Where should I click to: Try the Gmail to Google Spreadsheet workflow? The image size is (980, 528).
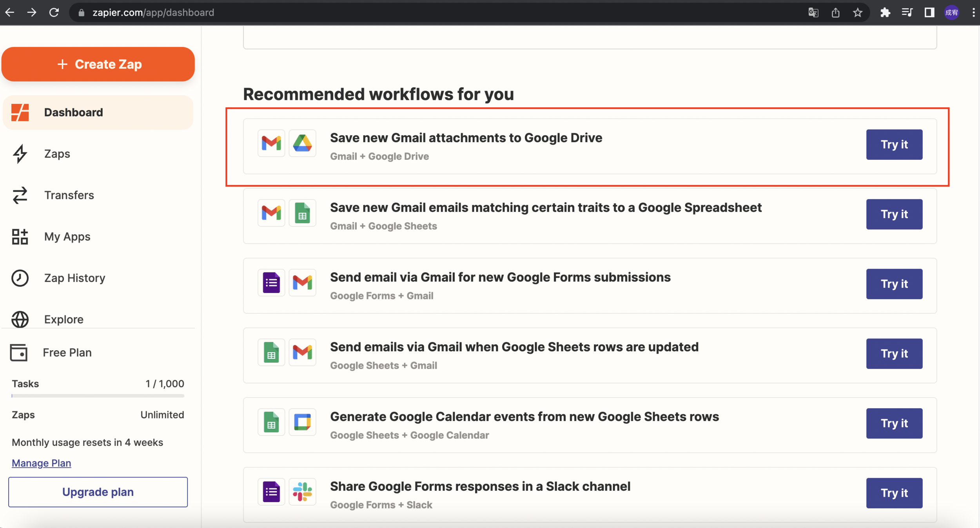click(x=894, y=214)
